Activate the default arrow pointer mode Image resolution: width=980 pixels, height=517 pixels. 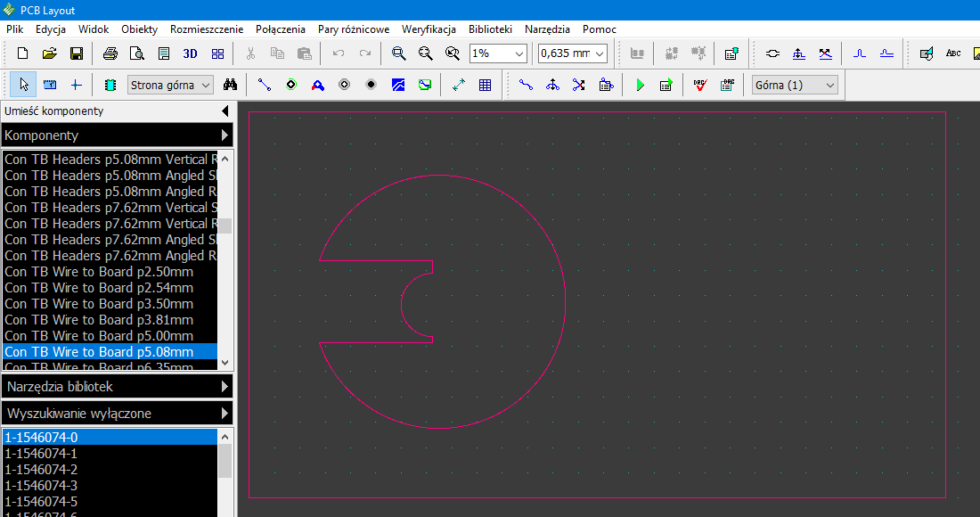[x=24, y=86]
